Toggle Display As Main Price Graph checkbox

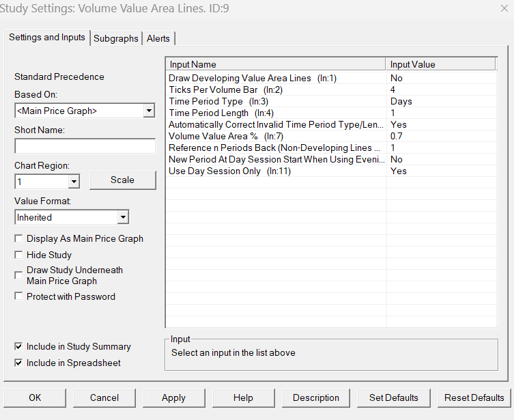(18, 239)
